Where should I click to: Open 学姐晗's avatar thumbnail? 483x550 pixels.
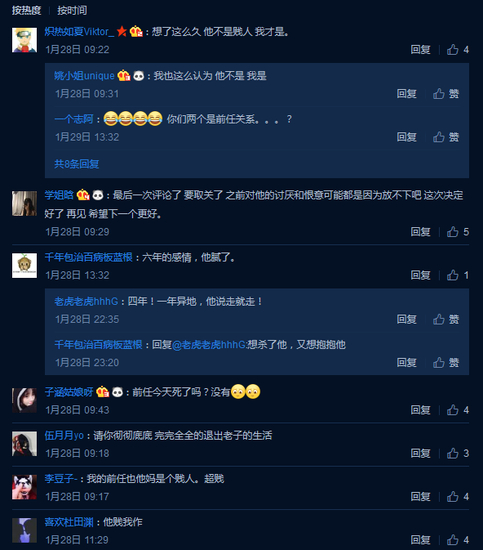tap(24, 203)
